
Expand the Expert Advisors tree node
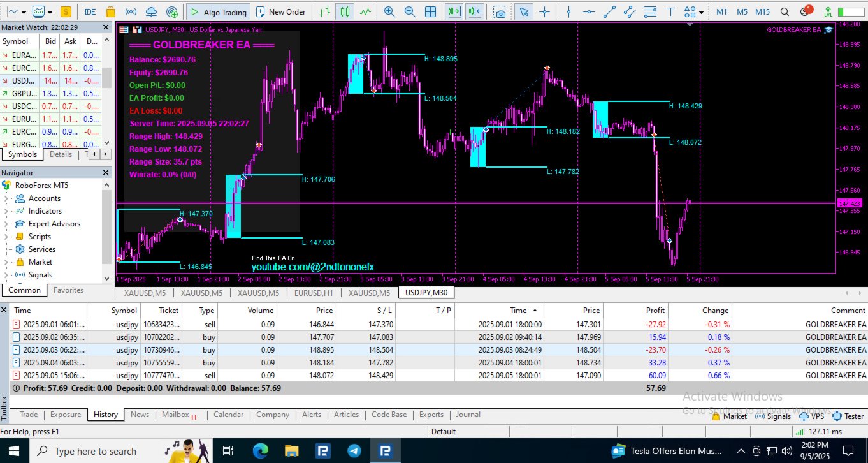tap(6, 224)
